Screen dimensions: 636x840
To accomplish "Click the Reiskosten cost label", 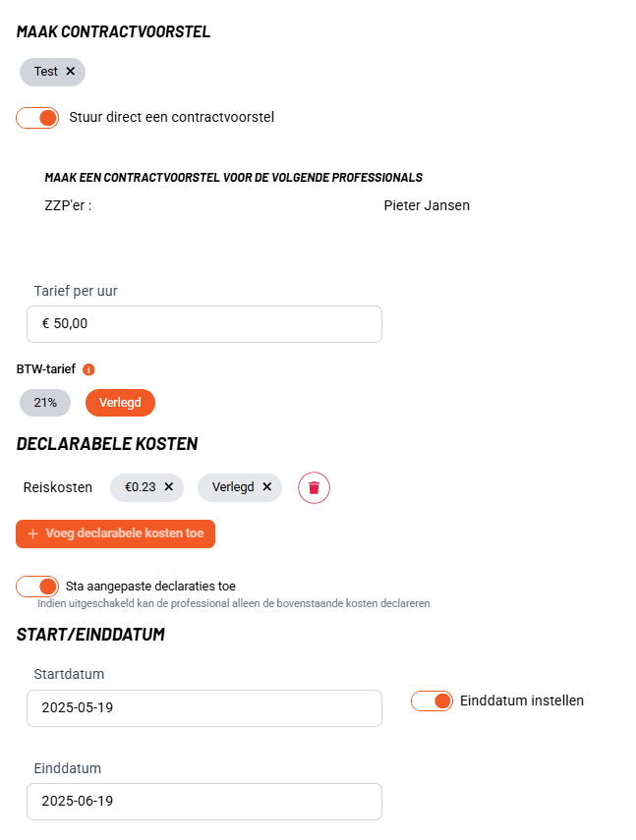I will 57,487.
